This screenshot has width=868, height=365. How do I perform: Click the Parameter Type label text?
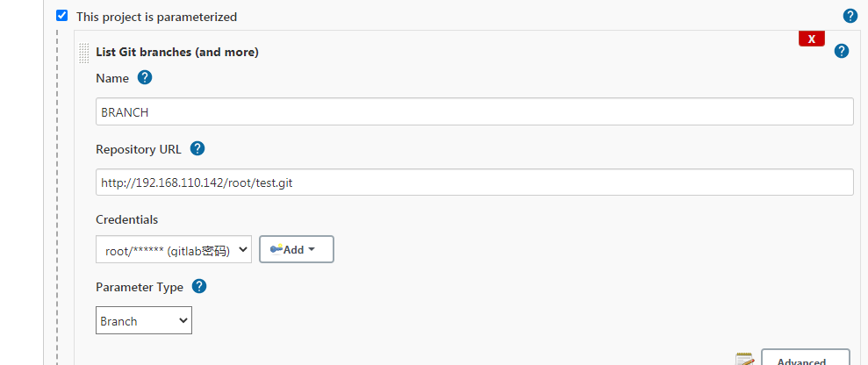point(140,287)
